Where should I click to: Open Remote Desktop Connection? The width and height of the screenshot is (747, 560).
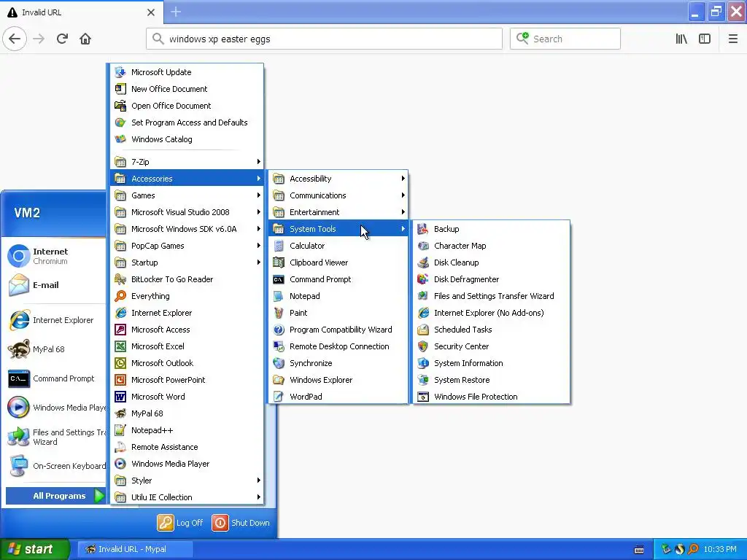[x=338, y=346]
